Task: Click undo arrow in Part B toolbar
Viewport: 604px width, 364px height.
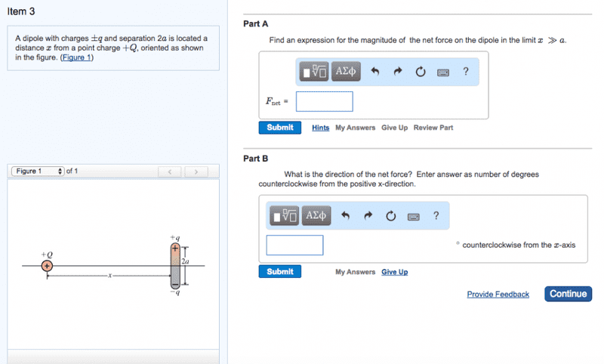Action: pyautogui.click(x=345, y=216)
